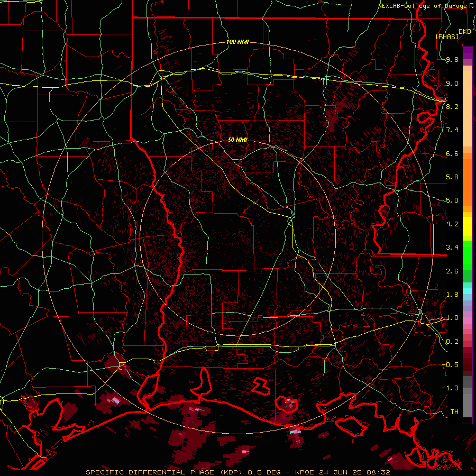Screen dimensions: 476x476
Task: Click the 2.6 scale value
Action: tap(452, 271)
